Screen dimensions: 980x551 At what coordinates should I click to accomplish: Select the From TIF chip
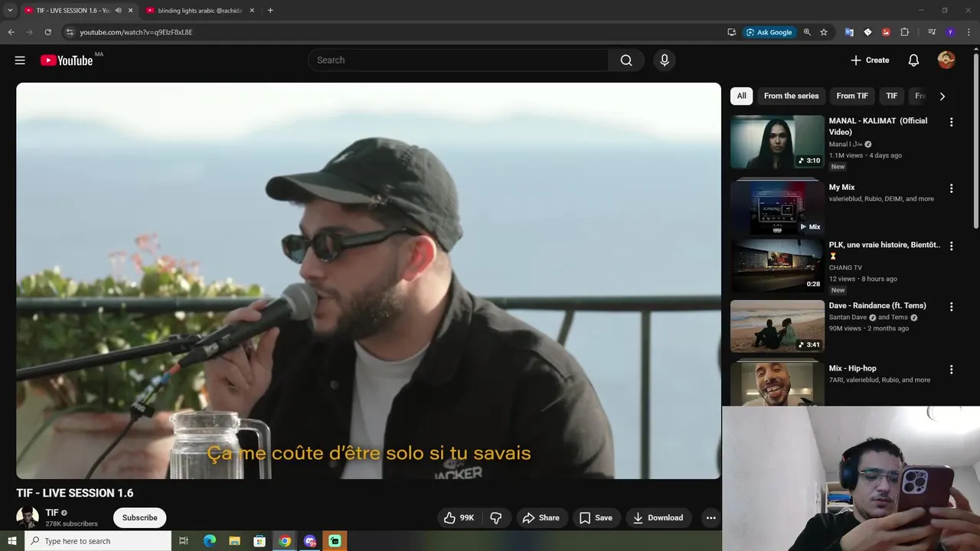click(x=852, y=96)
